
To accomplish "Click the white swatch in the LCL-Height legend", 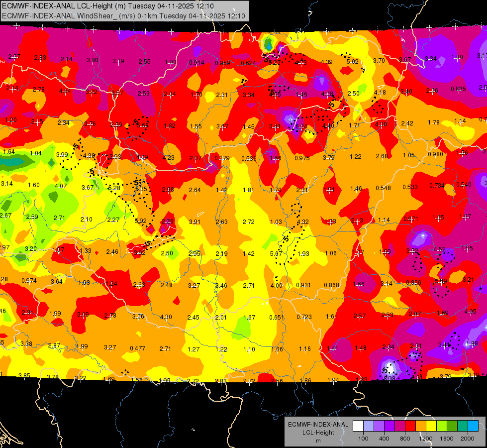I will tap(358, 426).
